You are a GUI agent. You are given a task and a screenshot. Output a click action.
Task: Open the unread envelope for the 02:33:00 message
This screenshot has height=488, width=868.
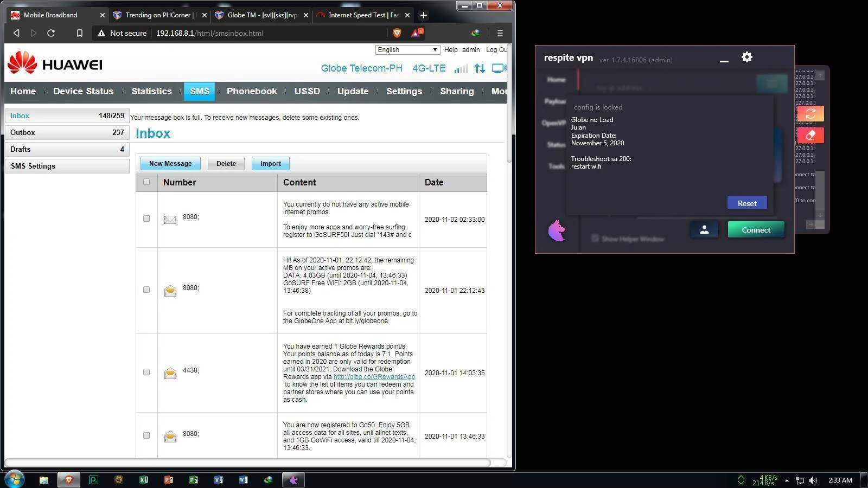tap(170, 220)
